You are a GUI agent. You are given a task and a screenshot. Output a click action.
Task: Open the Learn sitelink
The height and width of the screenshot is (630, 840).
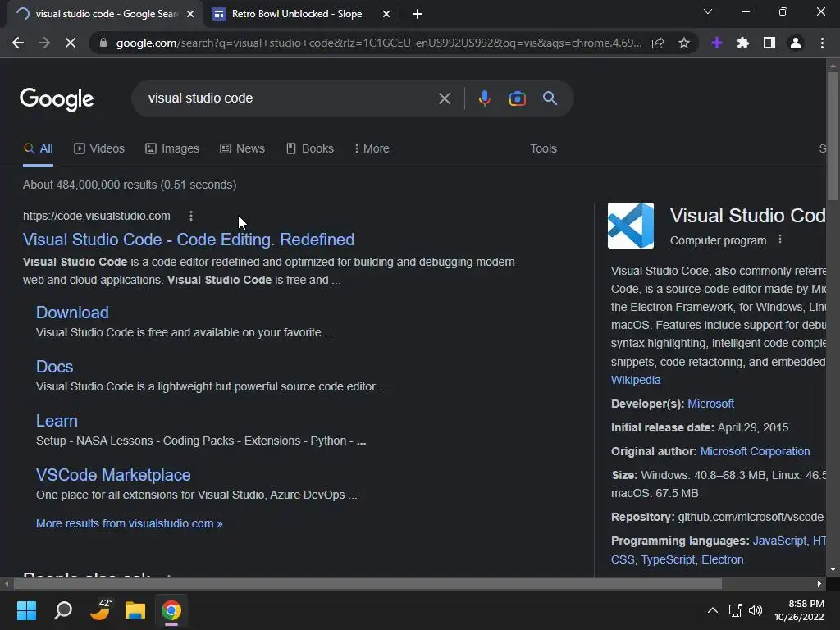click(57, 421)
